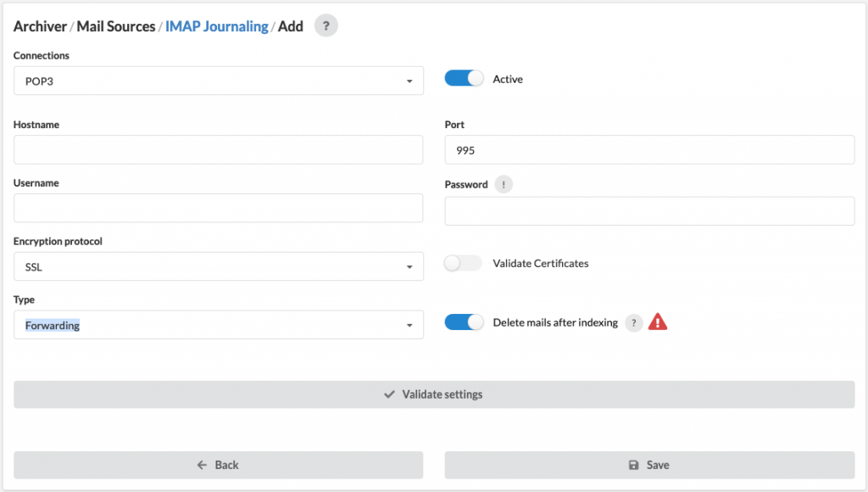
Task: Open the help icon beside Add heading
Action: tap(326, 25)
